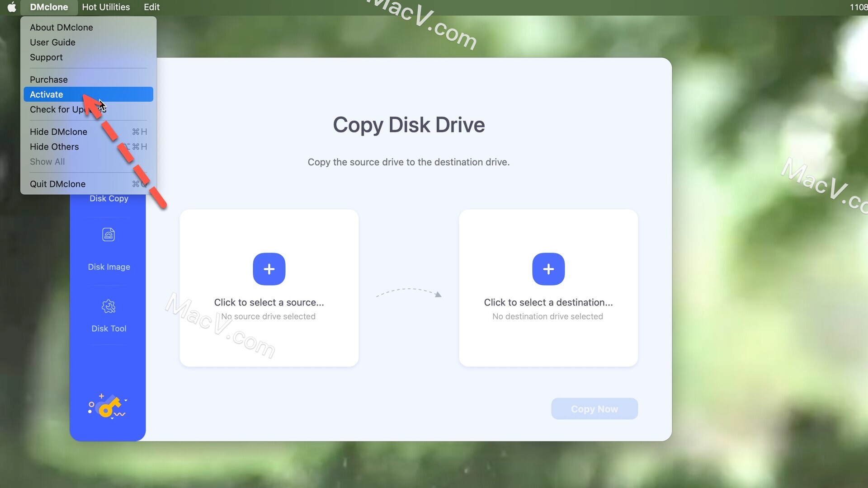Image resolution: width=868 pixels, height=488 pixels.
Task: Open the Edit menu
Action: [x=151, y=7]
